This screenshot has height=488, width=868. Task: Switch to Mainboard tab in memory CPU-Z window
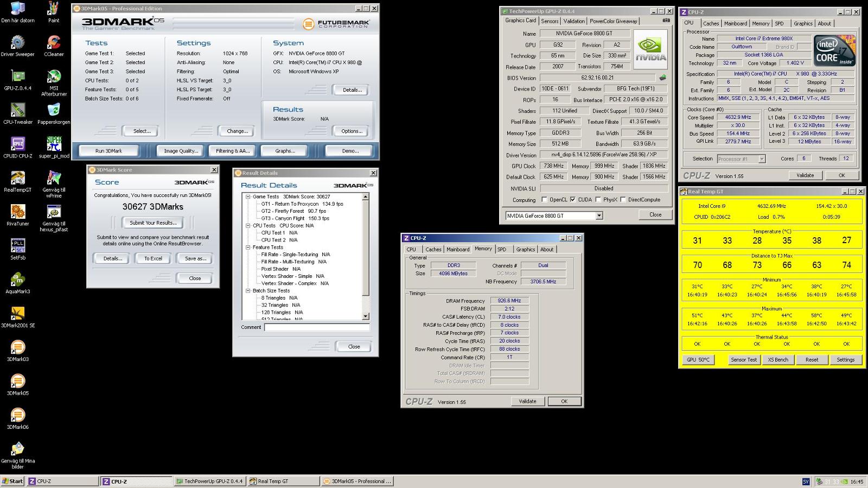(458, 250)
